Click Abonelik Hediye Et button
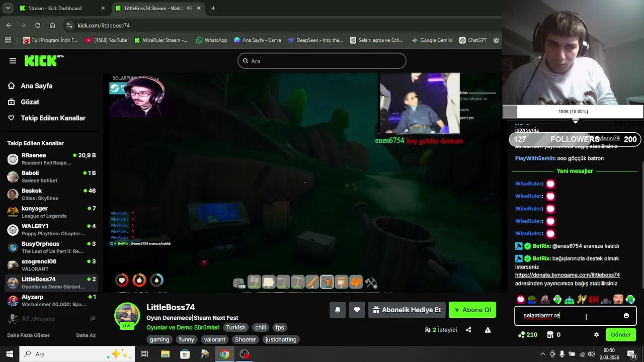 click(407, 310)
